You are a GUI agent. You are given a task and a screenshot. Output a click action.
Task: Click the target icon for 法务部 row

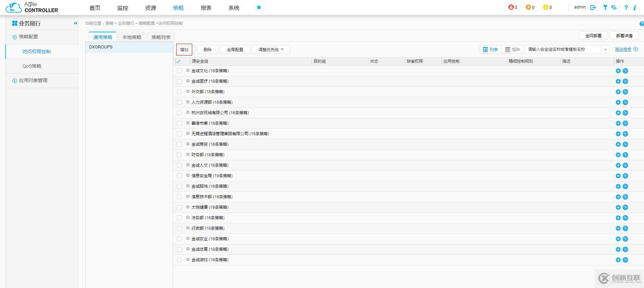[625, 218]
